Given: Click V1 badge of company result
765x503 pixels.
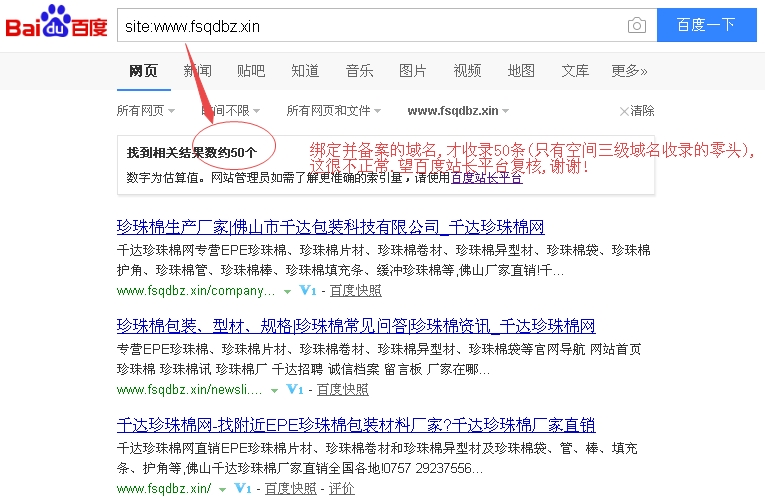Looking at the screenshot, I should [308, 291].
